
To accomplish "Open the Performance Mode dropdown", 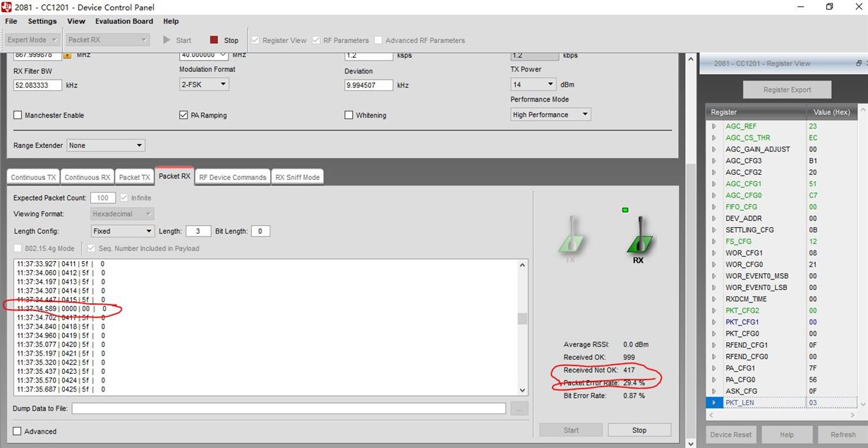I will (550, 114).
